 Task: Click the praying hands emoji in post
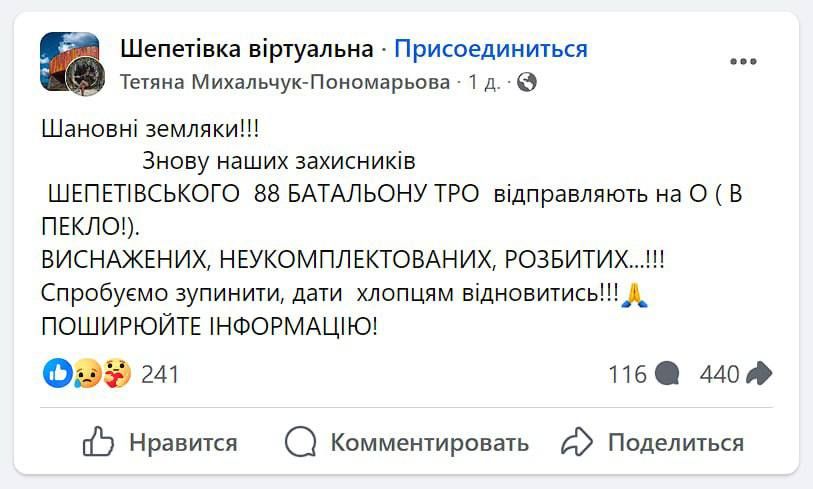pyautogui.click(x=636, y=296)
